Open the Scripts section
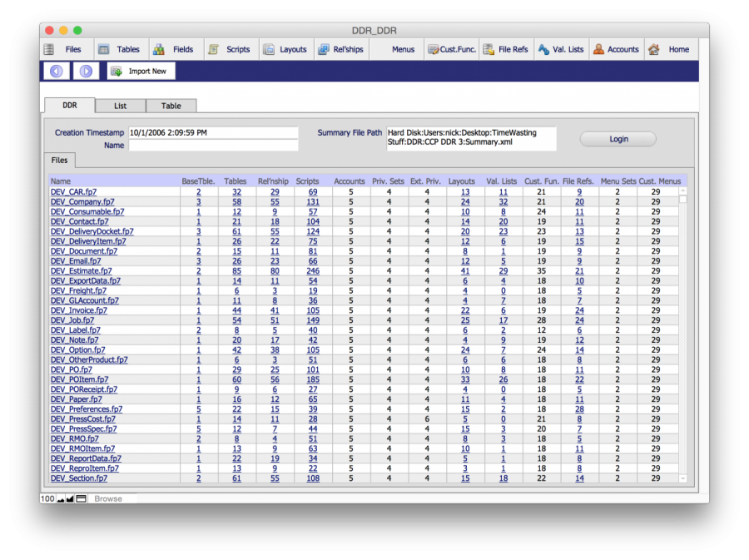The image size is (749, 560). tap(229, 49)
